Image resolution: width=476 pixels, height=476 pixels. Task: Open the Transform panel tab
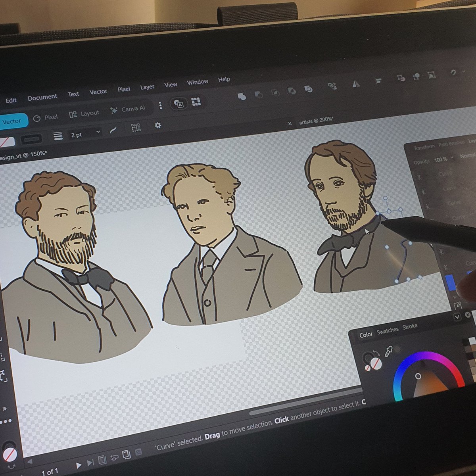[x=424, y=147]
